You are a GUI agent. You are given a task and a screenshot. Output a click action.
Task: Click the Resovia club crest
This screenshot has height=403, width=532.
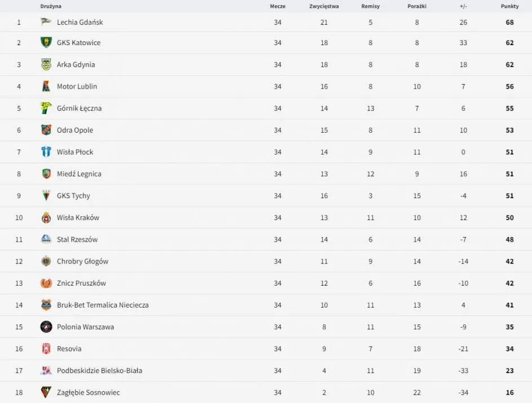(x=46, y=349)
